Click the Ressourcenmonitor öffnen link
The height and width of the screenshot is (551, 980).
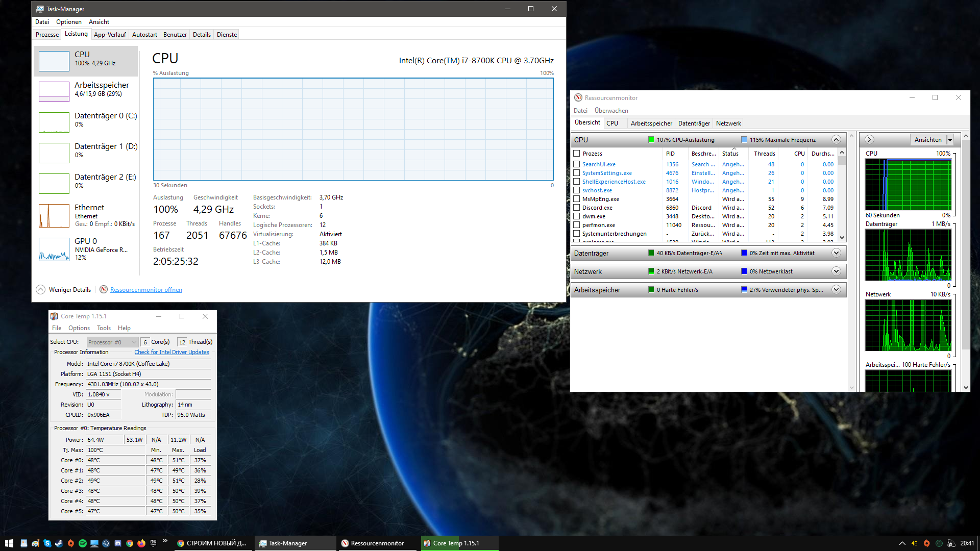pos(146,290)
